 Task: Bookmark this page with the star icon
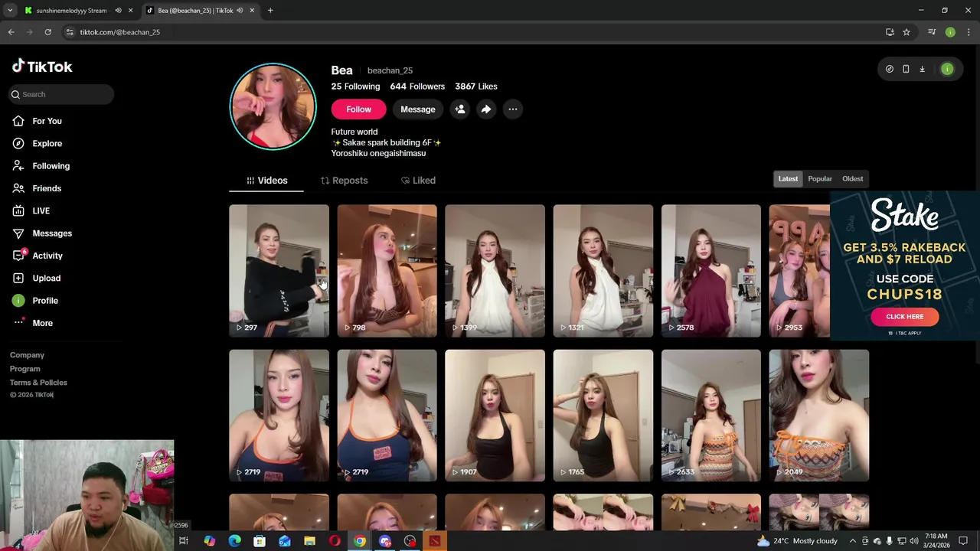pyautogui.click(x=906, y=32)
